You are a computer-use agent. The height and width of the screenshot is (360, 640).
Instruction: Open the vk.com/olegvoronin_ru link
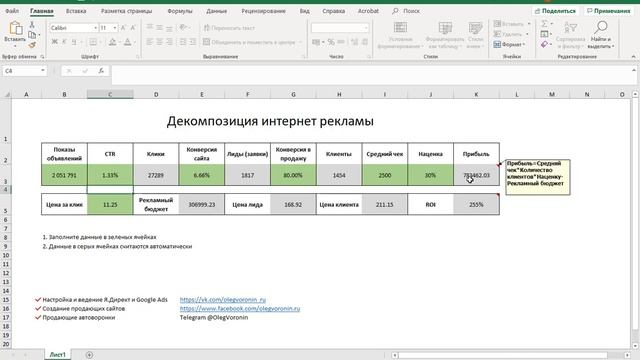223,300
